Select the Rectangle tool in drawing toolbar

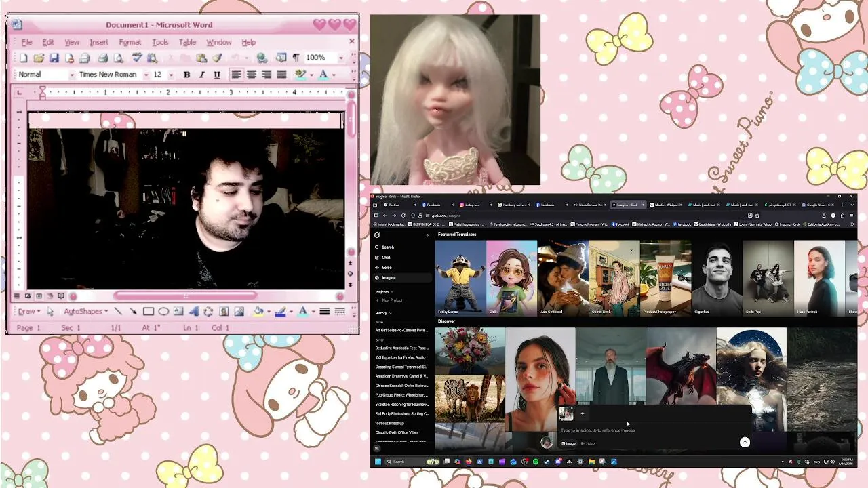coord(148,312)
